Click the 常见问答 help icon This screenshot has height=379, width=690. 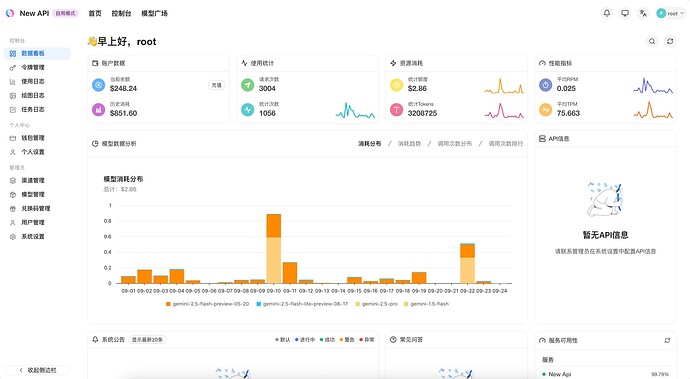(x=393, y=339)
